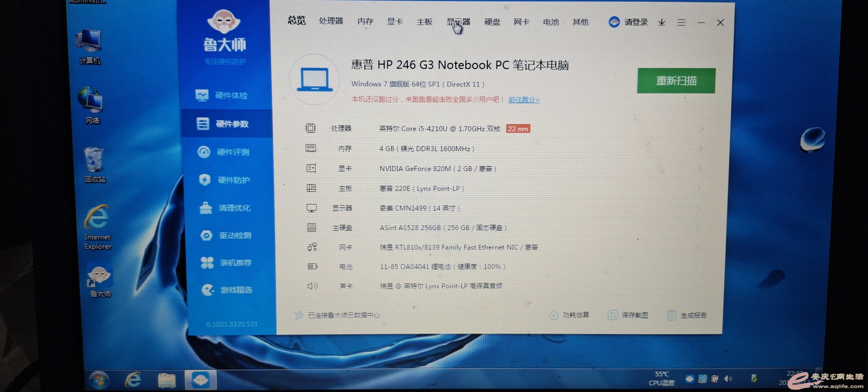Viewport: 868px width, 392px height.
Task: Open the hamburger menu icon in title bar
Action: pyautogui.click(x=681, y=23)
